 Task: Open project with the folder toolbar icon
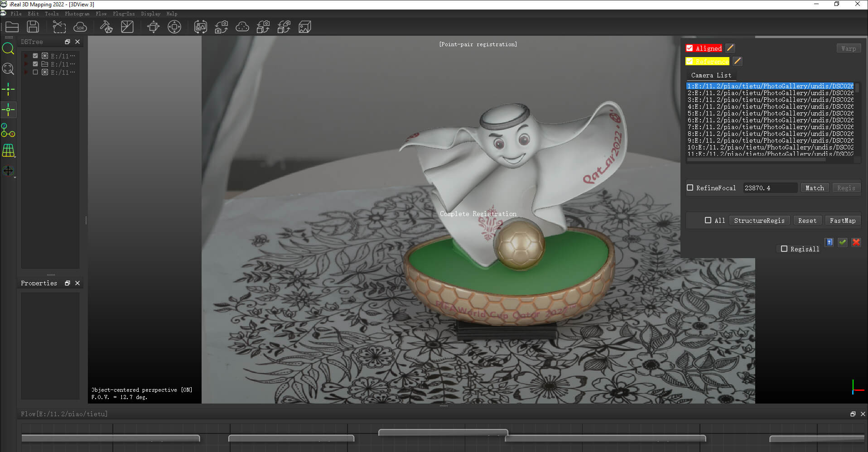pos(12,27)
